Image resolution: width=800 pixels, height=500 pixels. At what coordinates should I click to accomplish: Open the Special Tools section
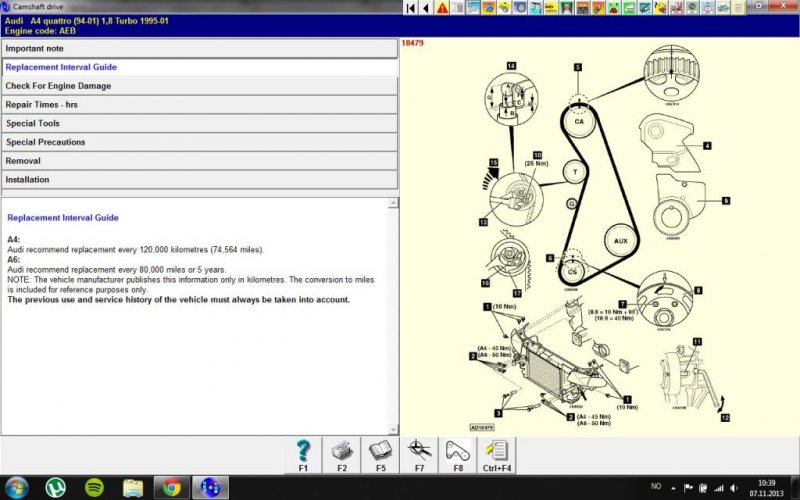click(x=199, y=124)
